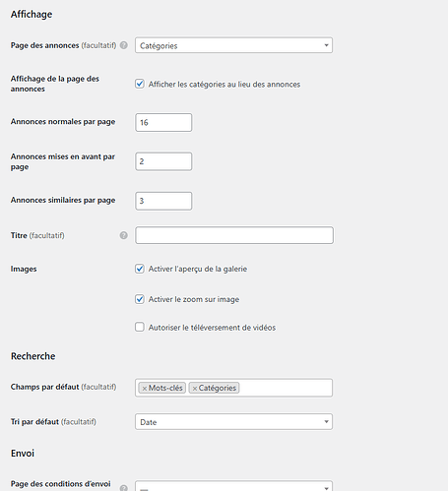Click empty area of Champs par défaut field

click(x=286, y=388)
